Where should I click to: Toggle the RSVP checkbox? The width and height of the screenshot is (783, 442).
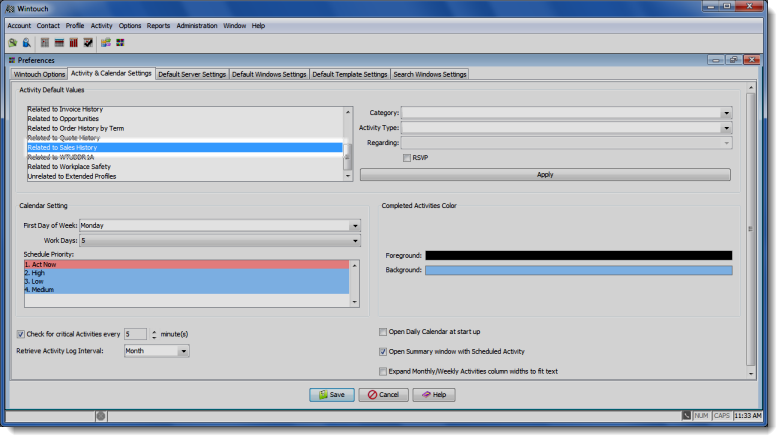point(407,158)
